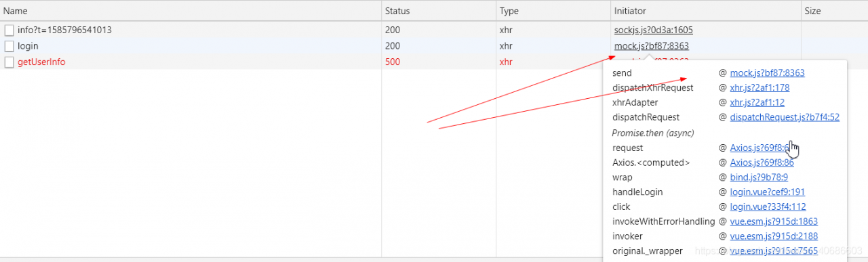Open xhr.js?2af1:178 in the stack trace
Viewport: 868px width, 262px height.
tap(759, 88)
